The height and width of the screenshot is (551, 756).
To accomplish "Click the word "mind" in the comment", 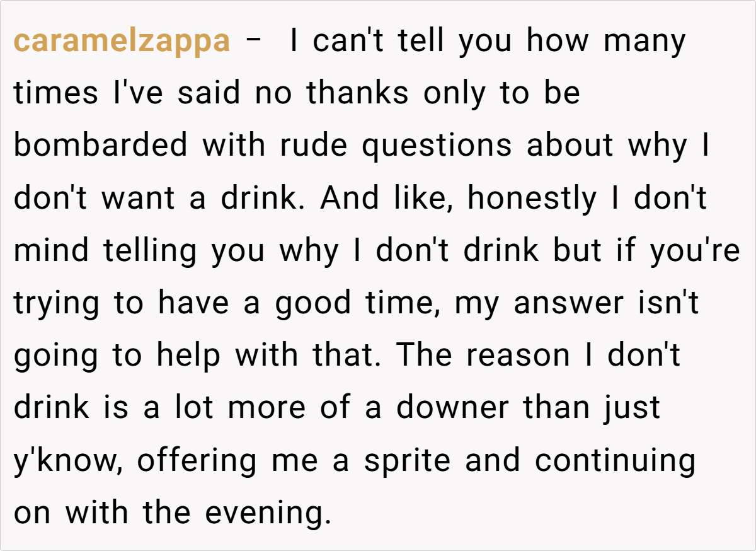I will [52, 252].
